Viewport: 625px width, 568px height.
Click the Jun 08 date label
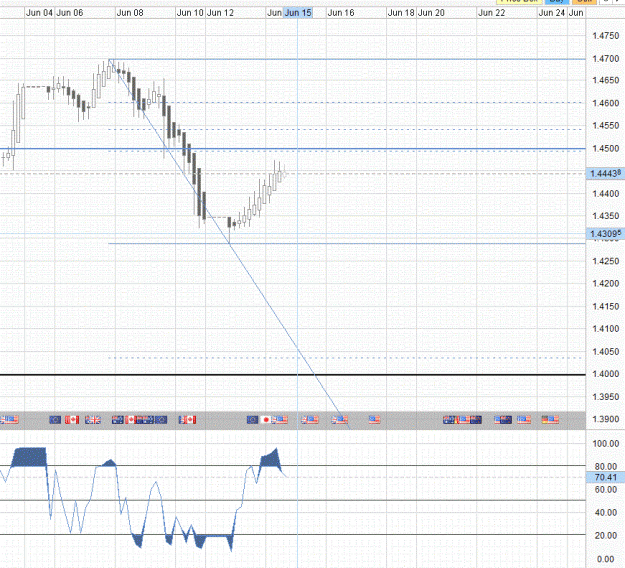point(130,13)
